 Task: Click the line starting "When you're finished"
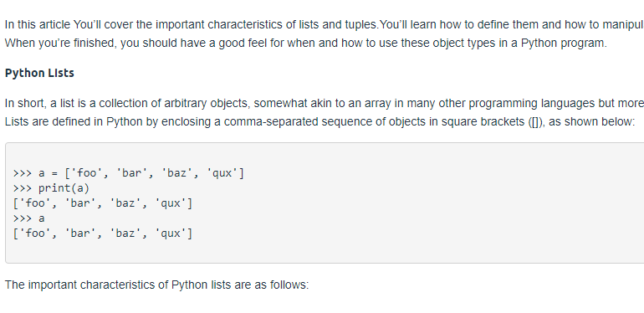point(305,43)
